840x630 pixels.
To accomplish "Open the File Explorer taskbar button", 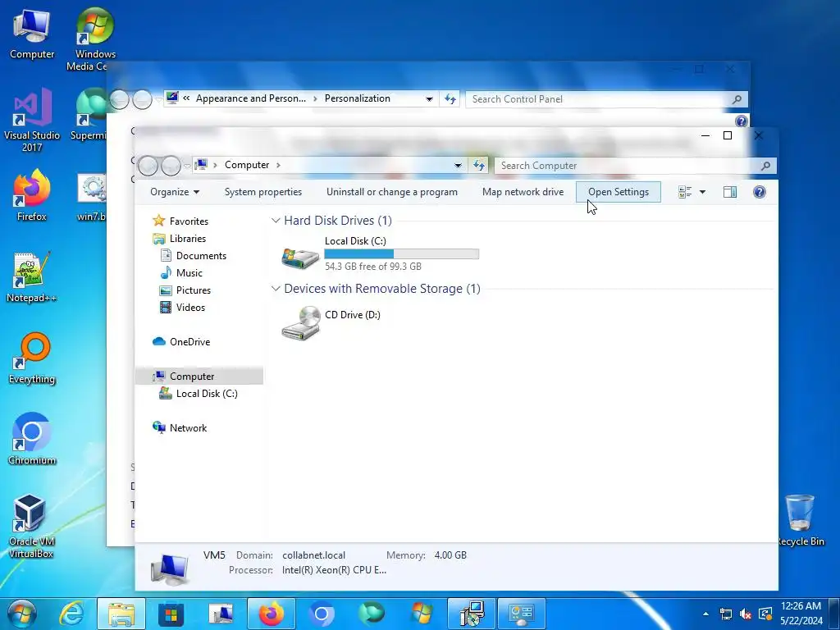I will coord(121,614).
